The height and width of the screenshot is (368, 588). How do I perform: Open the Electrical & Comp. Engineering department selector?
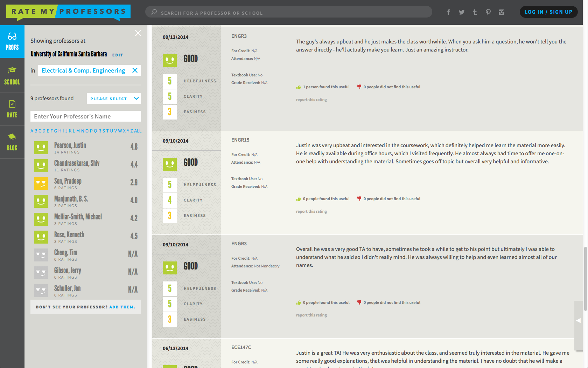[x=83, y=70]
